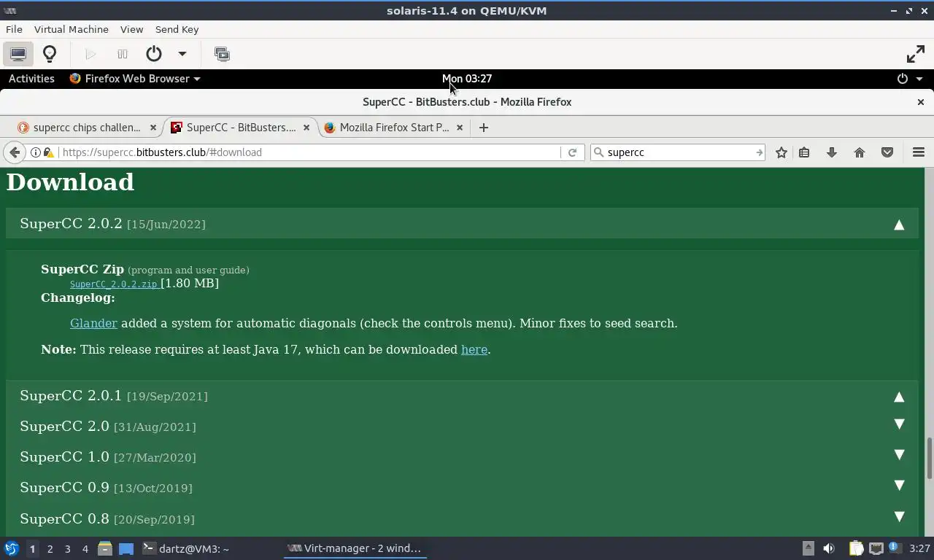Click the connection security lock icon
Viewport: 934px width, 560px height.
pos(48,152)
